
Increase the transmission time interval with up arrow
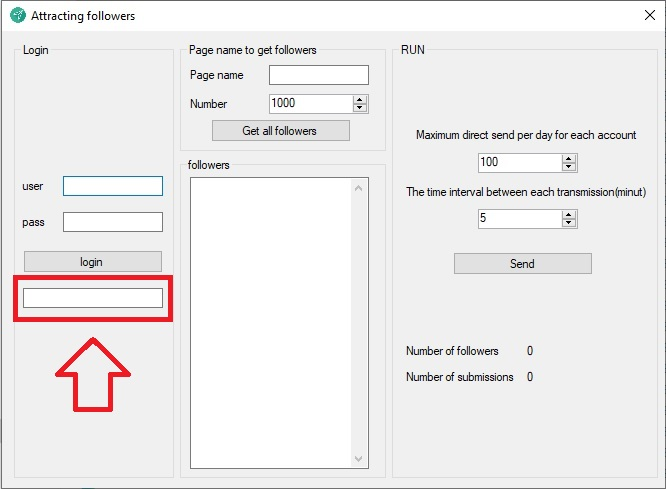(569, 214)
